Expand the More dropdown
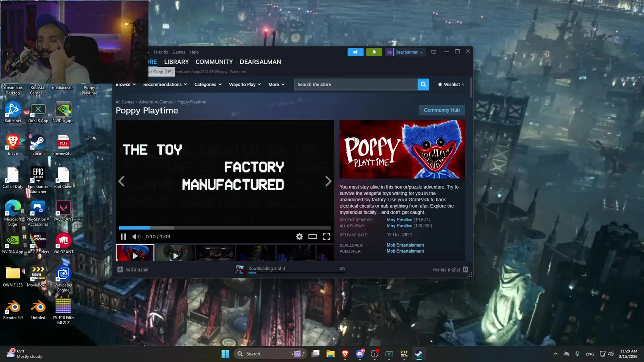Screen dimensions: 644x362 276,84
